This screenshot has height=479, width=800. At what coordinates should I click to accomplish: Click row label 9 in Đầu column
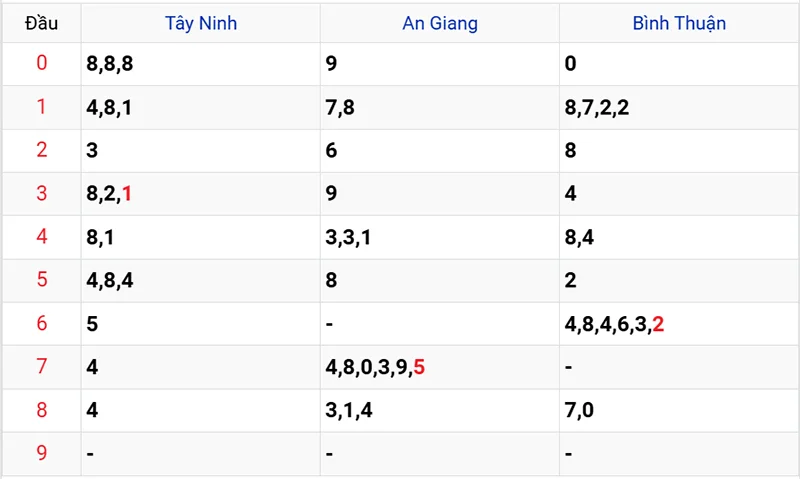tap(41, 453)
